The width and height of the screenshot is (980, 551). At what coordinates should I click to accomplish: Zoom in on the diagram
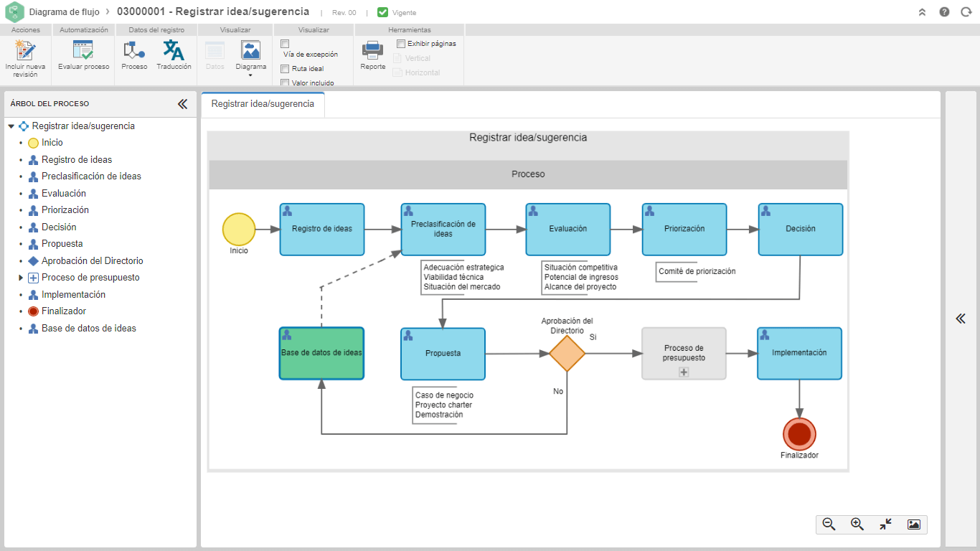(857, 524)
